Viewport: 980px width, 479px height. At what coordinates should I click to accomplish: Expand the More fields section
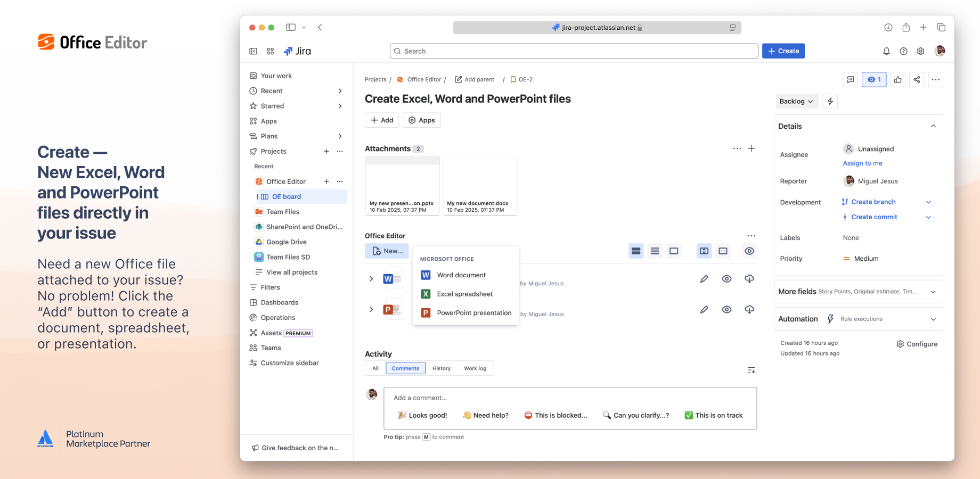point(858,292)
